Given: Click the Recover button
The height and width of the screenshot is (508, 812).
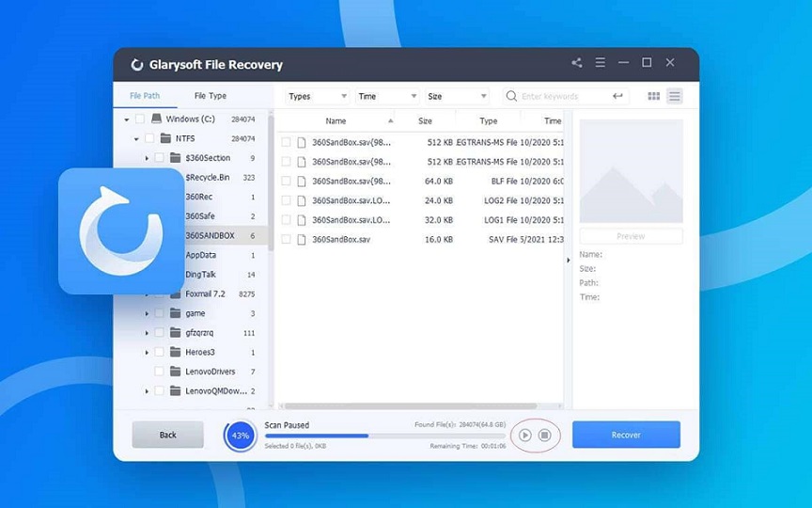Looking at the screenshot, I should 626,435.
